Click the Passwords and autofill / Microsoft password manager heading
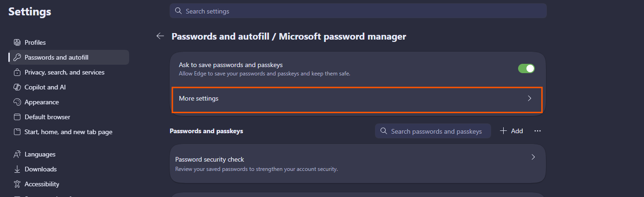Screen dimensions: 644x197 pyautogui.click(x=289, y=36)
